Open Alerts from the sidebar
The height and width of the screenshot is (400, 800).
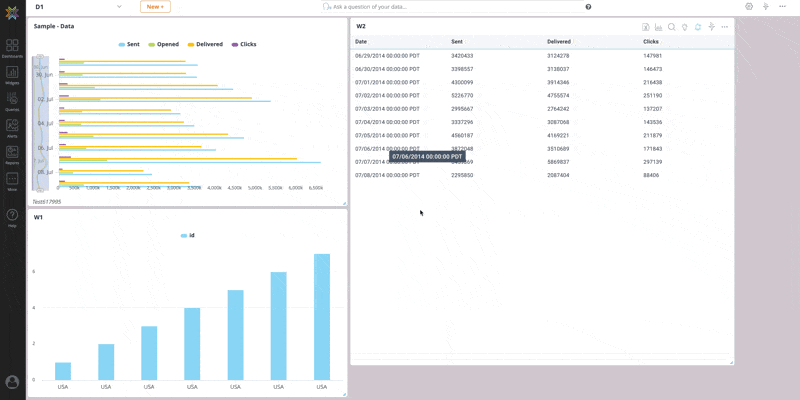coord(12,128)
